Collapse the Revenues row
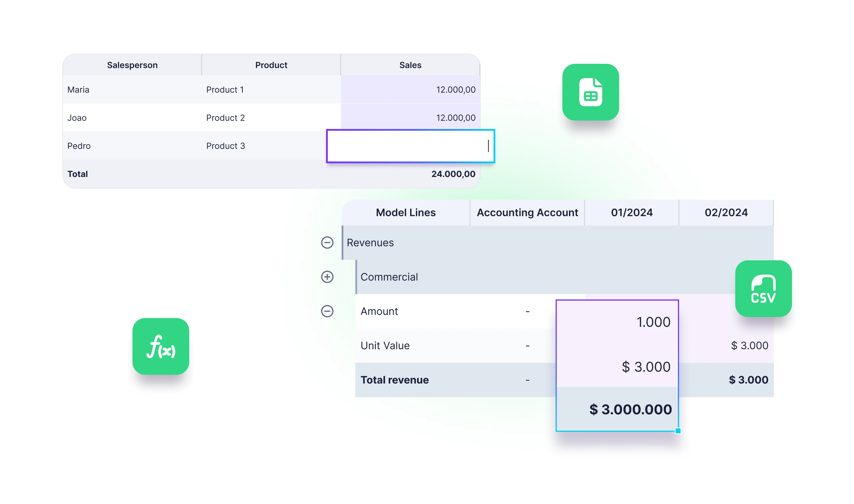This screenshot has height=504, width=854. (327, 242)
